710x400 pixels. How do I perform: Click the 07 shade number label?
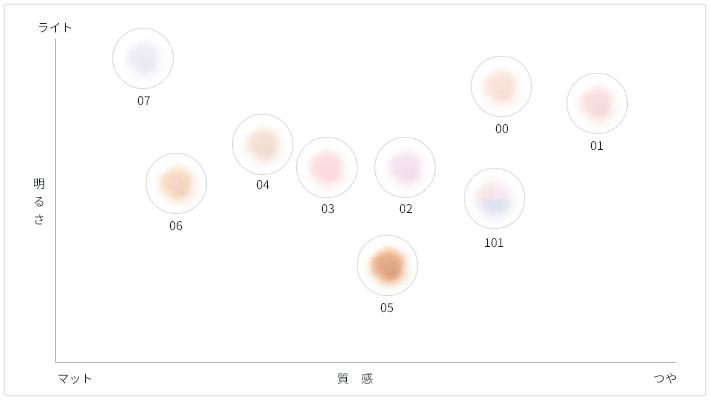tap(144, 101)
